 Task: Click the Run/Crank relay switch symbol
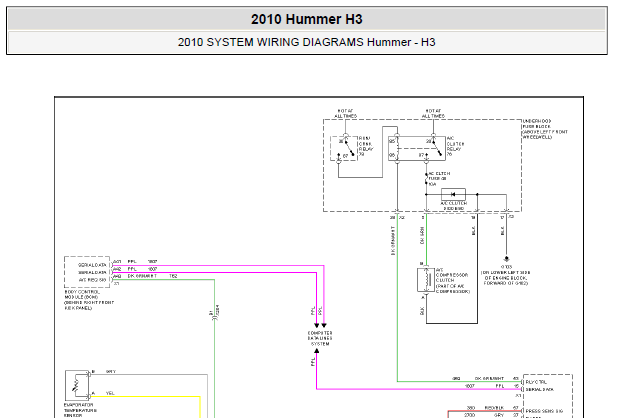point(344,148)
